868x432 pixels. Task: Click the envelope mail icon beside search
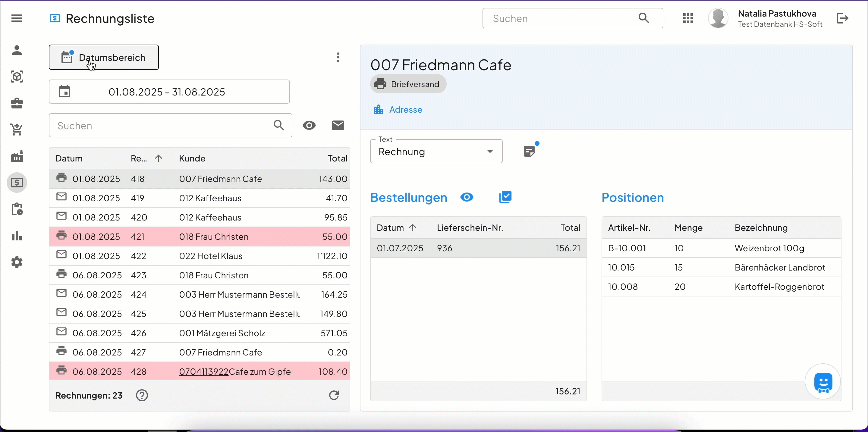coord(338,125)
